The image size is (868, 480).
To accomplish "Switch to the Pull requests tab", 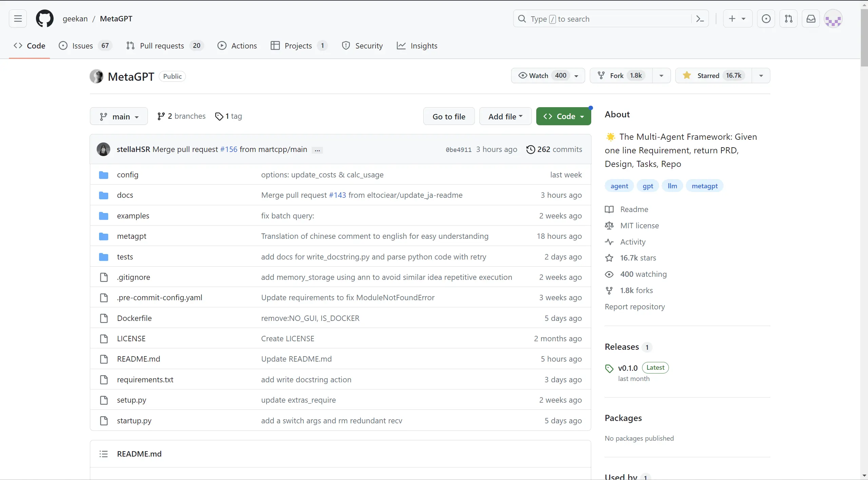I will (x=162, y=46).
